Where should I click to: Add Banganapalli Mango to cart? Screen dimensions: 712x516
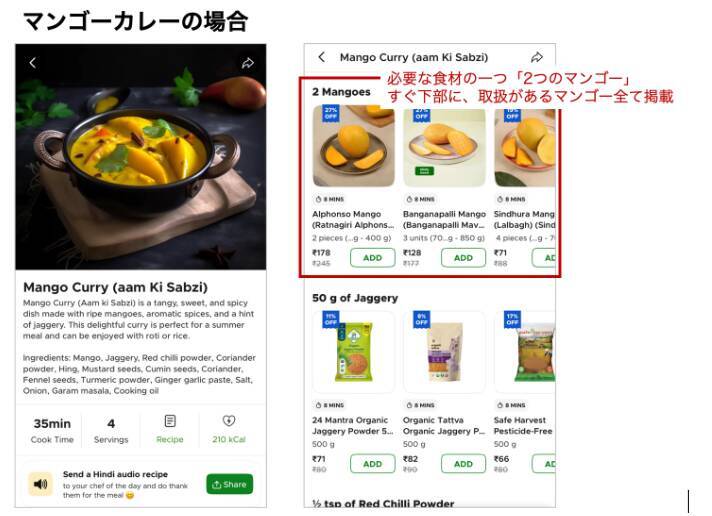(464, 258)
